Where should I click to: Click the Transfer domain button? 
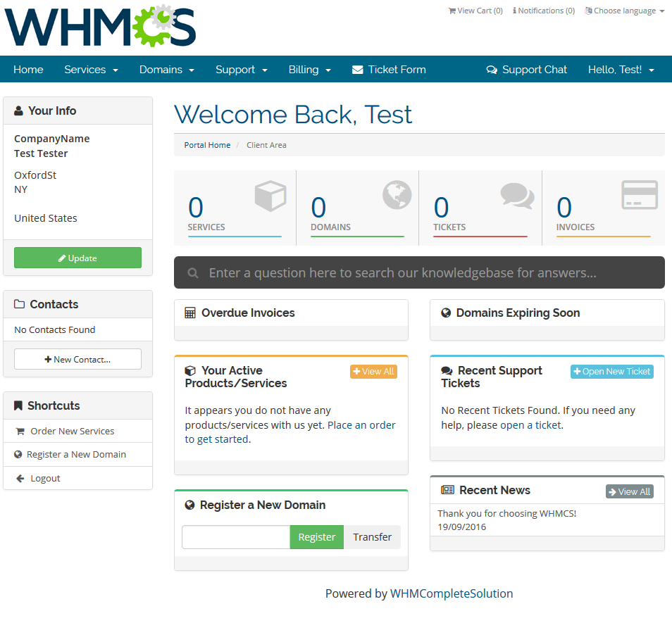tap(372, 537)
